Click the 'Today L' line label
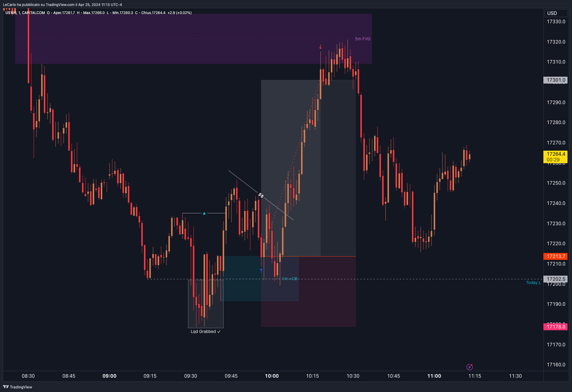This screenshot has height=392, width=572. coord(533,282)
